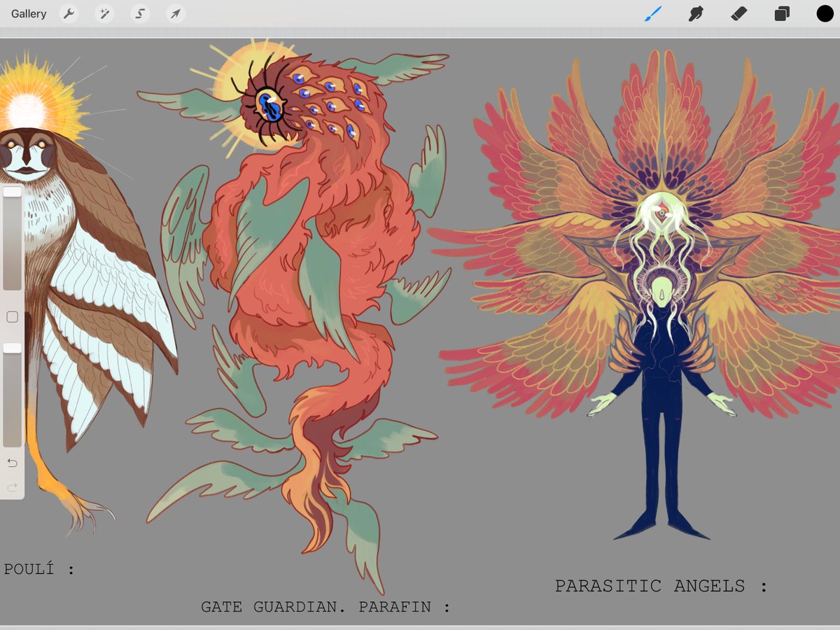Activate the Selection tool

click(x=140, y=14)
